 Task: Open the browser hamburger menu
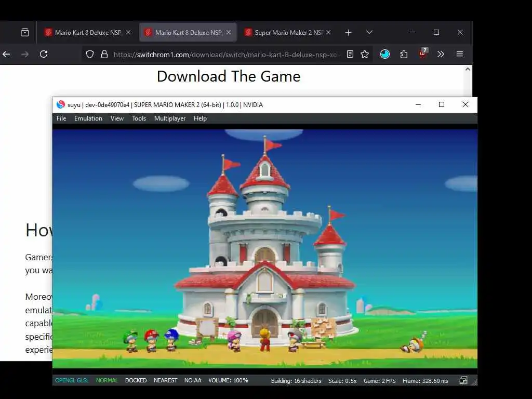pos(460,54)
